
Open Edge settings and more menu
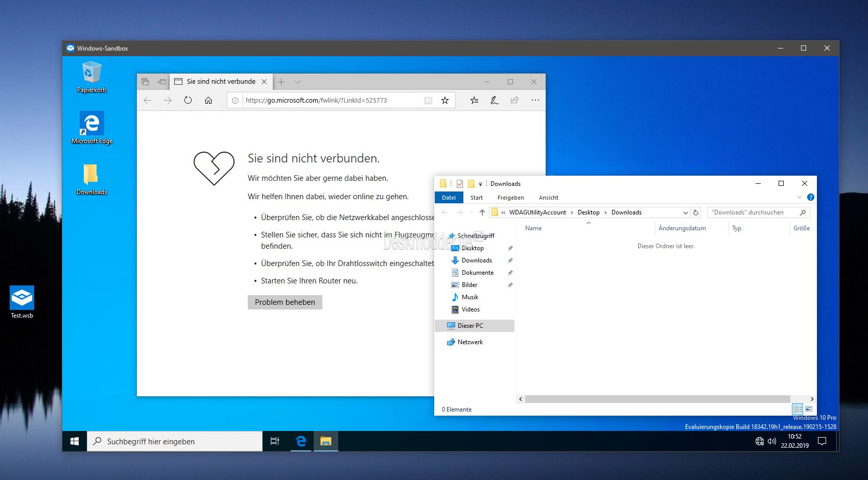(x=535, y=100)
